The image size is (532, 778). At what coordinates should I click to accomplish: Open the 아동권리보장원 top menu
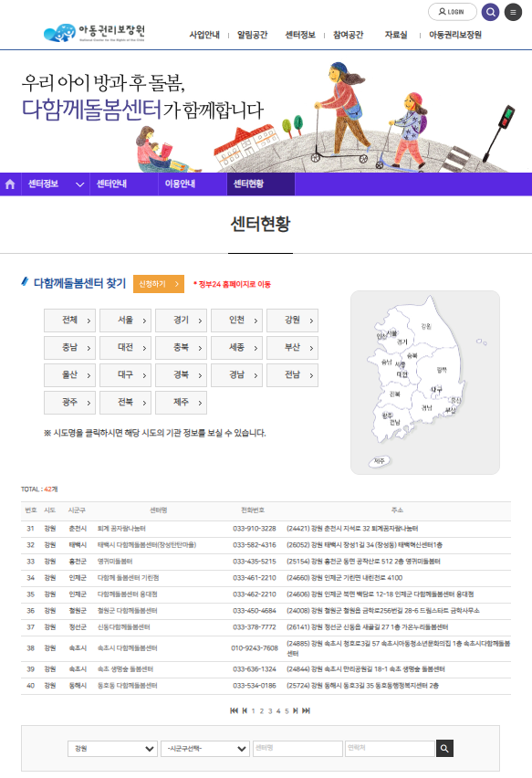click(455, 35)
